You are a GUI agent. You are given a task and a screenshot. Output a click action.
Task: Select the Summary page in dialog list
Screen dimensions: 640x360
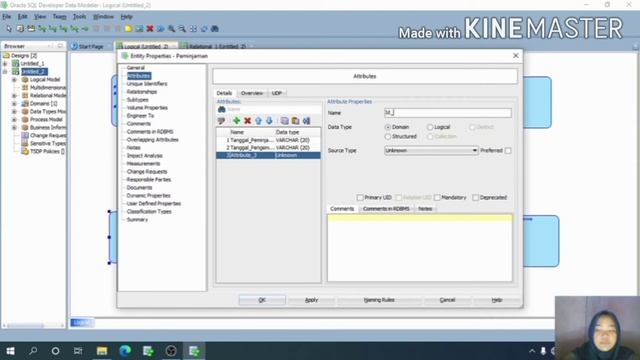coord(137,220)
